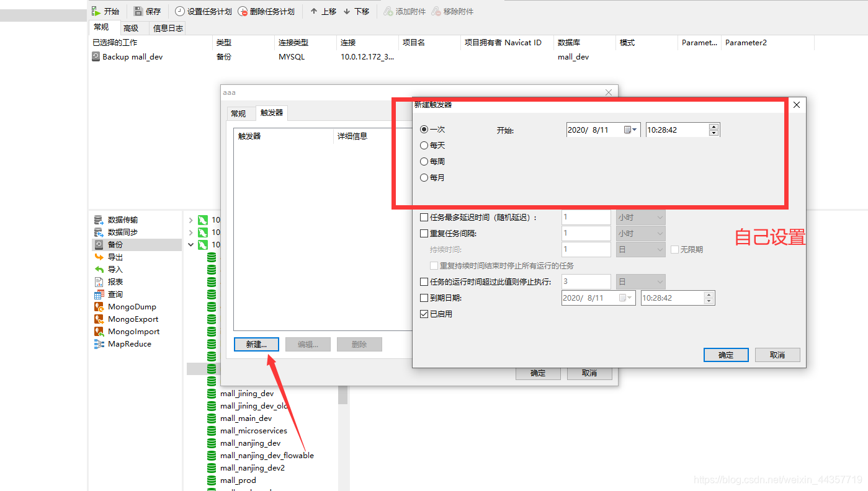
Task: Select the 查询 query icon in sidebar
Action: [x=99, y=294]
